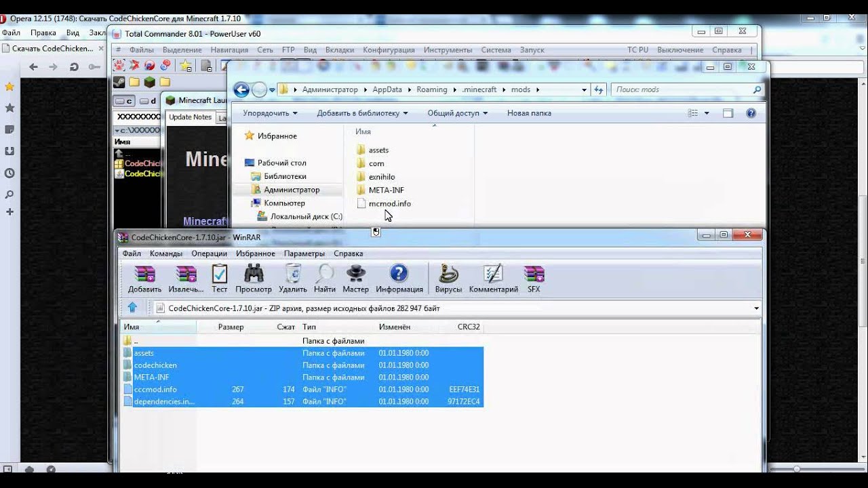
Task: Select the exnihilo folder in Explorer
Action: pos(376,177)
